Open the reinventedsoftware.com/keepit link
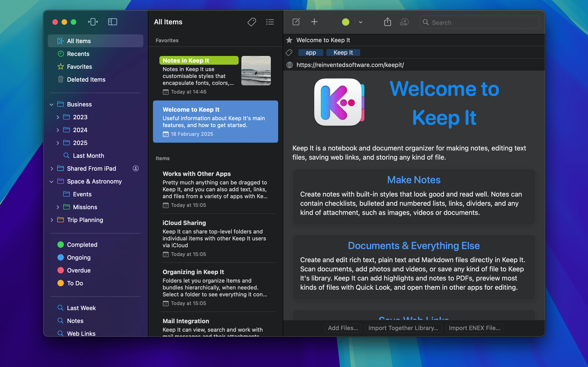The image size is (588, 367). (x=350, y=65)
